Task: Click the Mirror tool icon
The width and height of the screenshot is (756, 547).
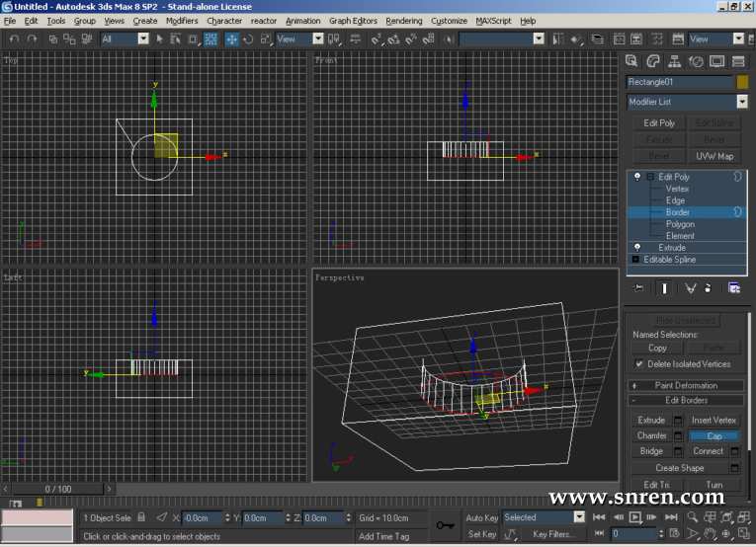Action: click(557, 39)
